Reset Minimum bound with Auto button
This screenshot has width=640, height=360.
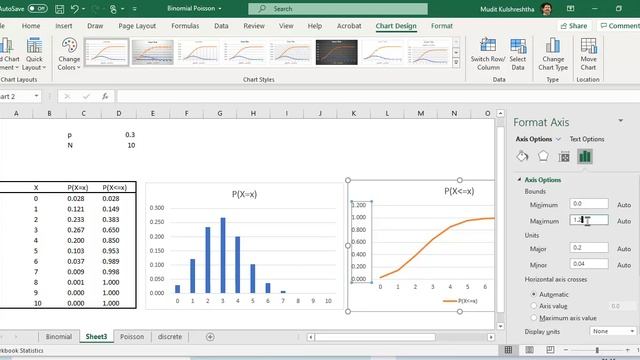[624, 204]
